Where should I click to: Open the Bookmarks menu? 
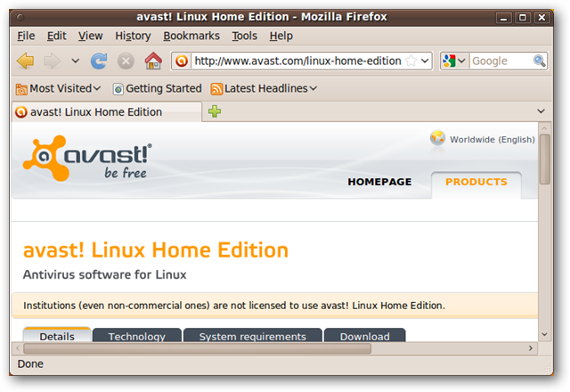click(x=191, y=36)
